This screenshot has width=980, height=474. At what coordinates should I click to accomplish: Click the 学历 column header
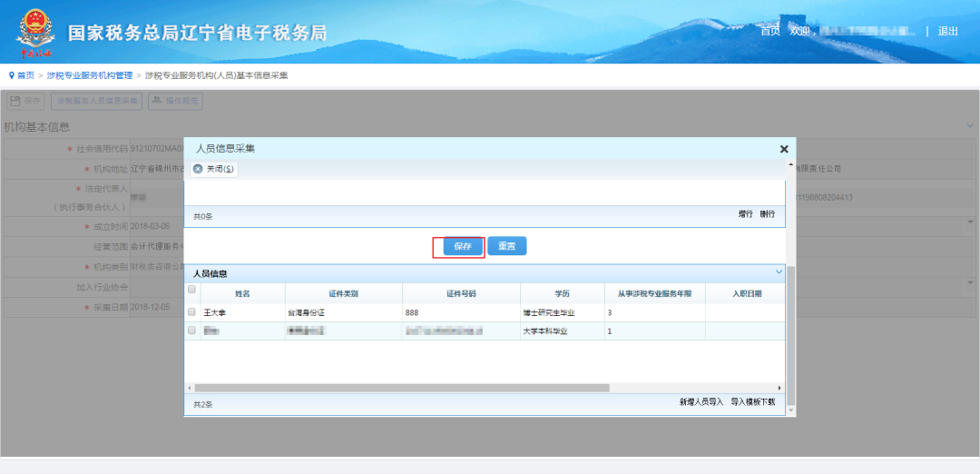(562, 293)
